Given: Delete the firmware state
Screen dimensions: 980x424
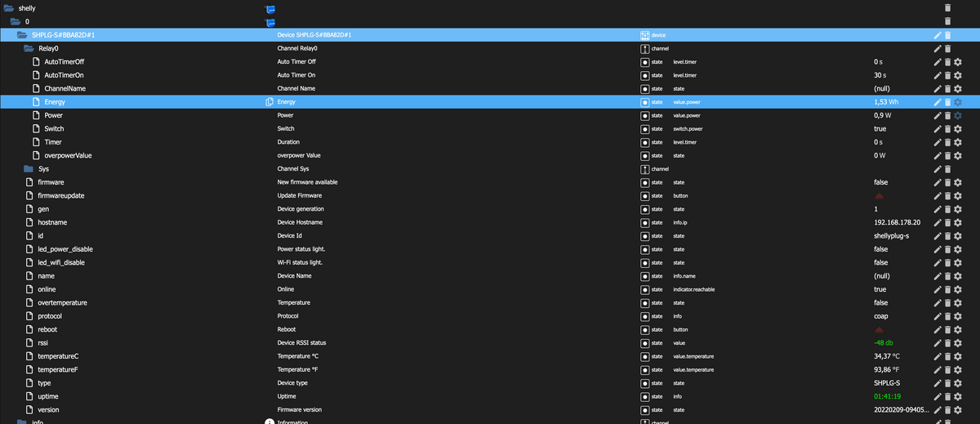Looking at the screenshot, I should click(947, 182).
